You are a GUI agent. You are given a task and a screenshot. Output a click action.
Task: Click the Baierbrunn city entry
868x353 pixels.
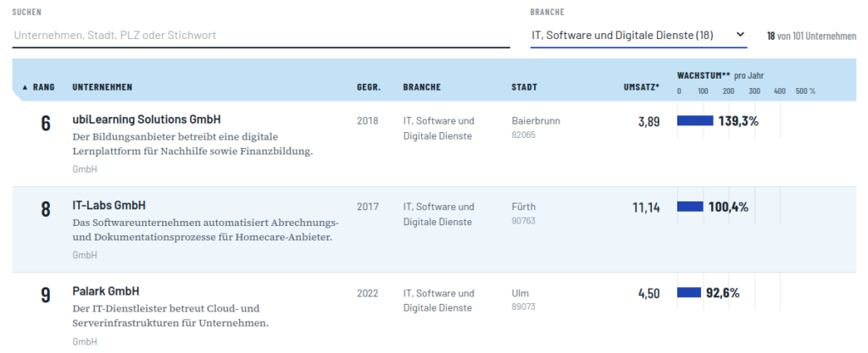pyautogui.click(x=536, y=120)
